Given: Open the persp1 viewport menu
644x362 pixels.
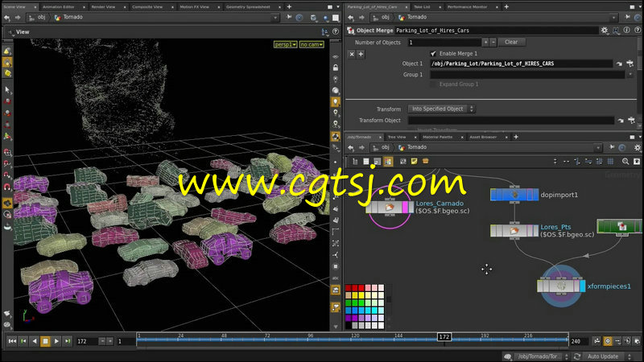Looking at the screenshot, I should click(x=285, y=44).
